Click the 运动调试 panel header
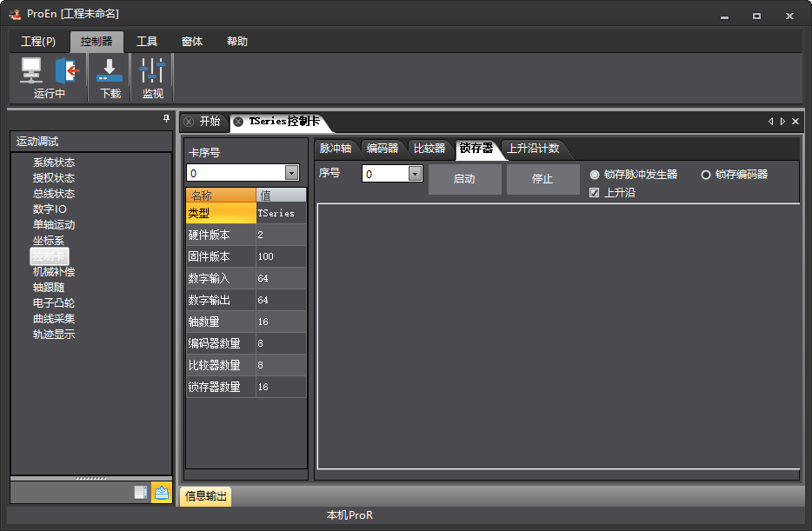The image size is (812, 531). click(91, 142)
